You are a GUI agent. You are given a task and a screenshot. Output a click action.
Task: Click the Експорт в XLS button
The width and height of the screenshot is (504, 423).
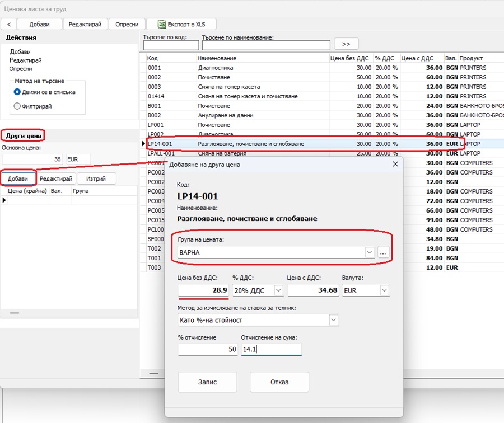(x=181, y=25)
